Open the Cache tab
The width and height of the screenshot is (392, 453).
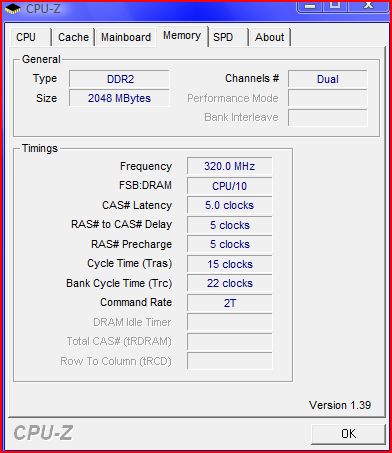[x=73, y=37]
